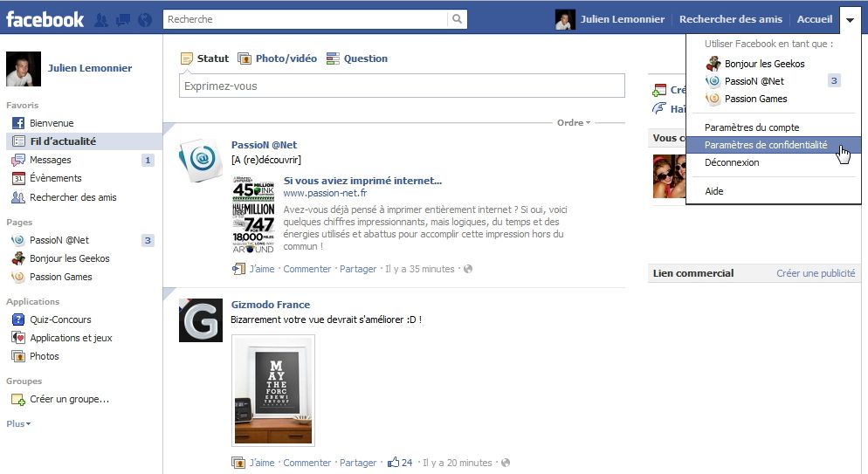Click link share icon beside PassioN J'aime

238,270
